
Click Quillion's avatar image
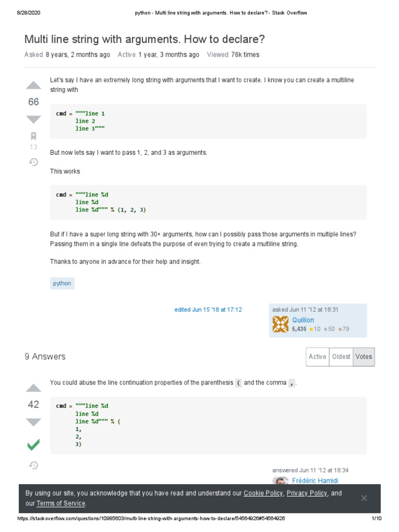coord(281,324)
